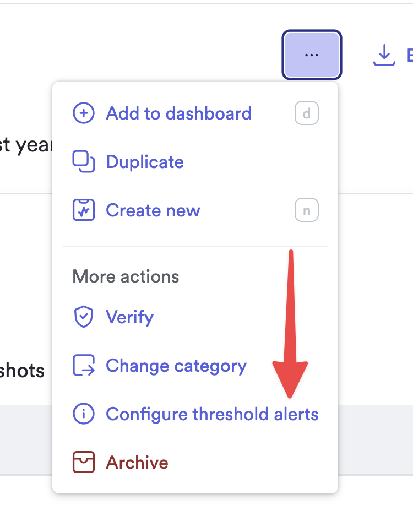Select the Add to dashboard menu label

(178, 113)
